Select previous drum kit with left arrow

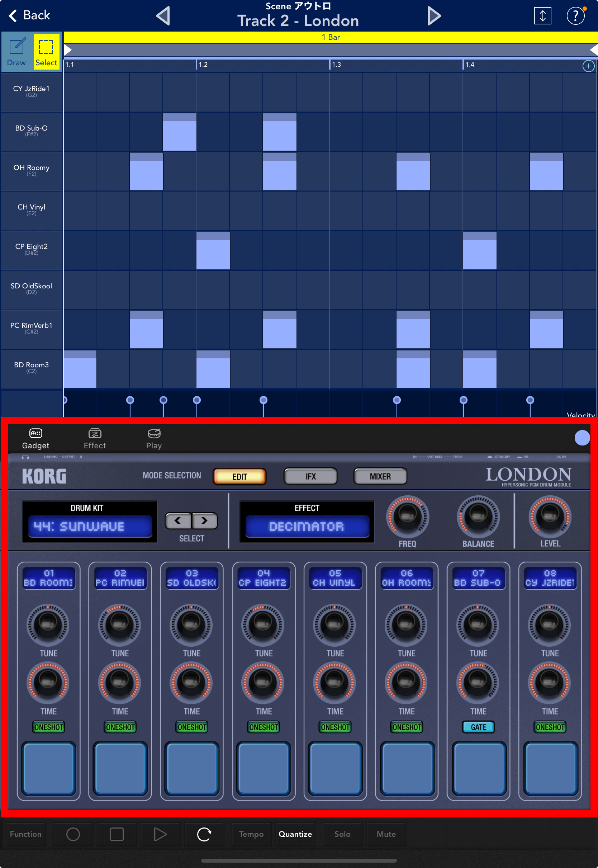click(x=178, y=520)
